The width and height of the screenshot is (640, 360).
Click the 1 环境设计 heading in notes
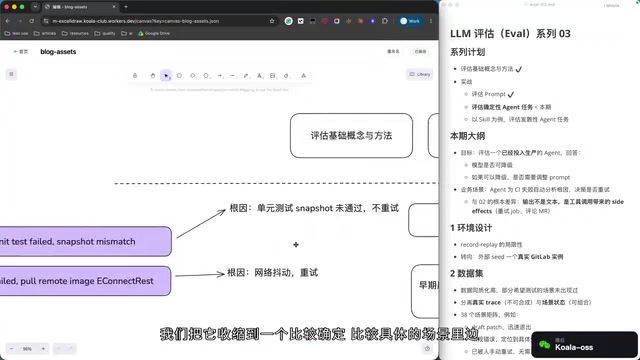tap(471, 228)
